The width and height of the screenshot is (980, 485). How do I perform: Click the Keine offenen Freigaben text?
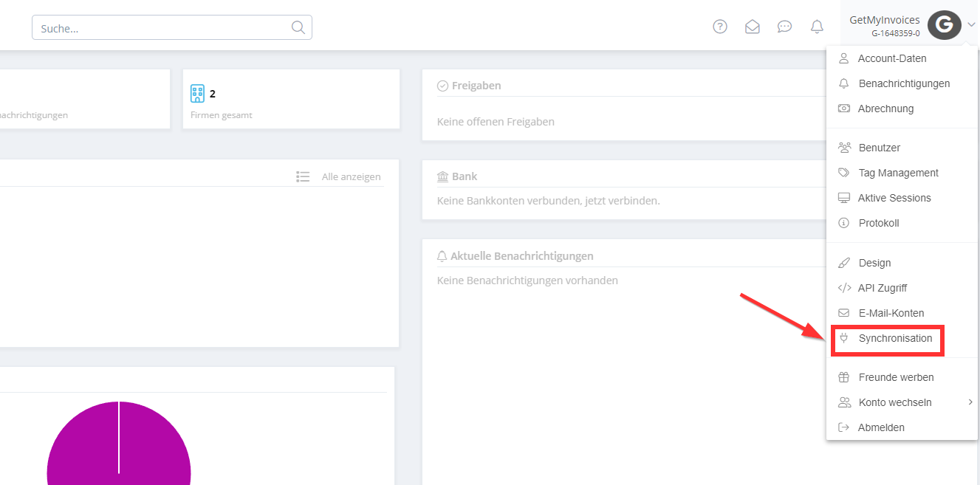coord(496,122)
